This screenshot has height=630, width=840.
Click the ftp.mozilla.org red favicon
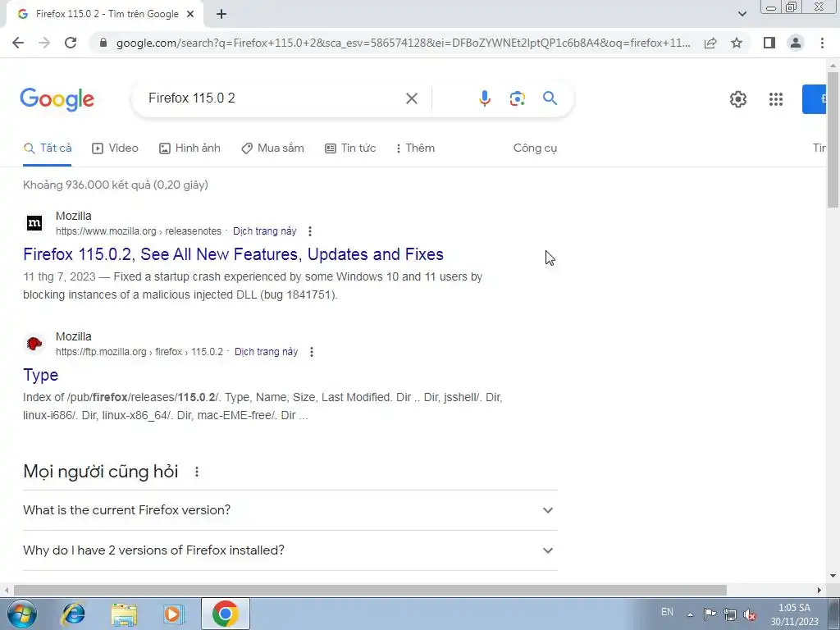[34, 344]
